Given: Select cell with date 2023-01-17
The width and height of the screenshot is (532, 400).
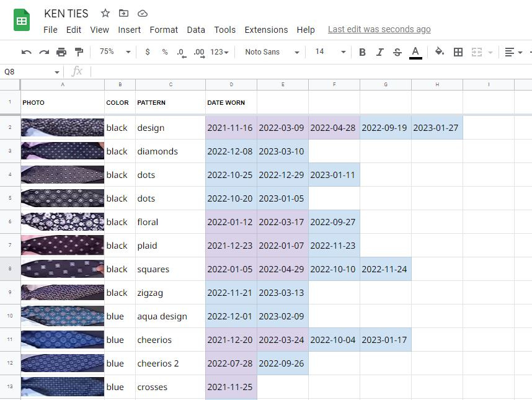Looking at the screenshot, I should 386,340.
